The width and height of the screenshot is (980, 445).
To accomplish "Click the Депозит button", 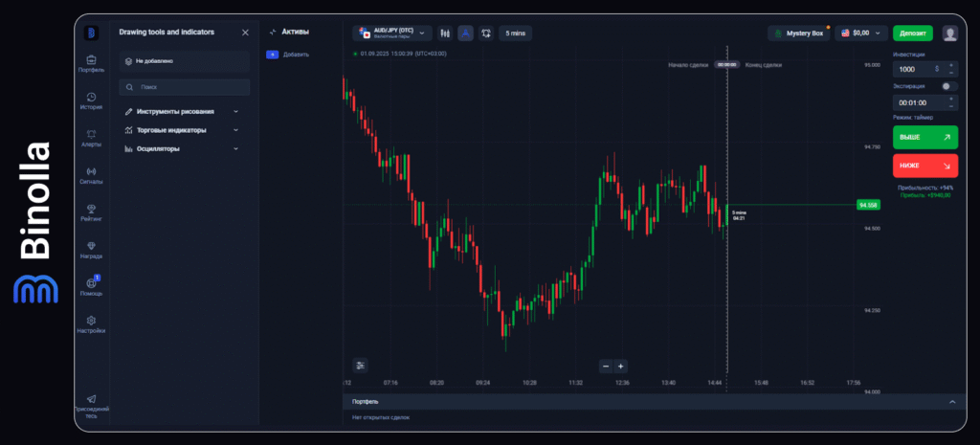I will click(x=912, y=33).
